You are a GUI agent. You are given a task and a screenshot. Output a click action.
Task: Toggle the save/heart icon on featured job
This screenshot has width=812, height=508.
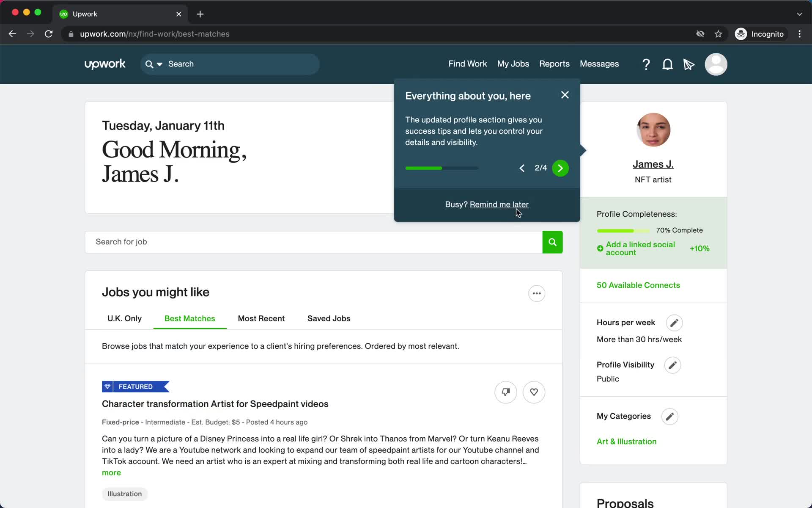click(x=534, y=392)
